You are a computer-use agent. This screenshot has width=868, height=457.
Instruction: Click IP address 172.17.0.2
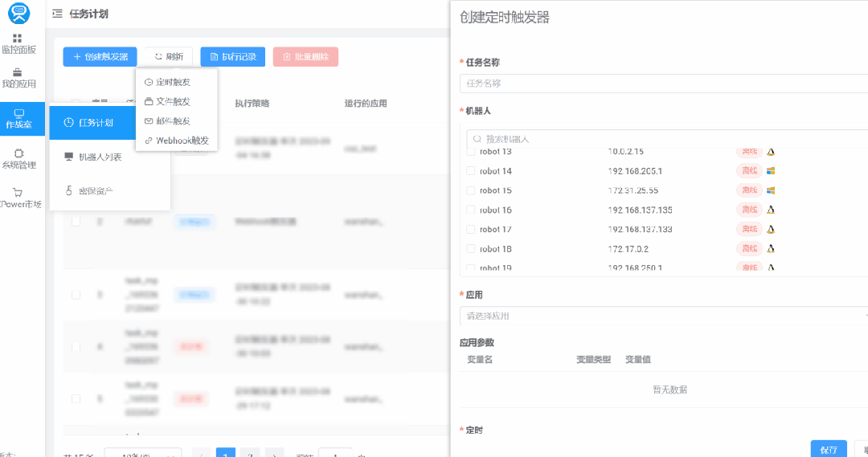(628, 249)
